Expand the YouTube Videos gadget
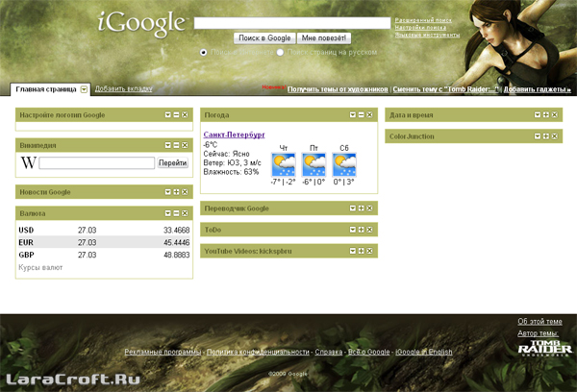The height and width of the screenshot is (392, 577). (x=361, y=251)
